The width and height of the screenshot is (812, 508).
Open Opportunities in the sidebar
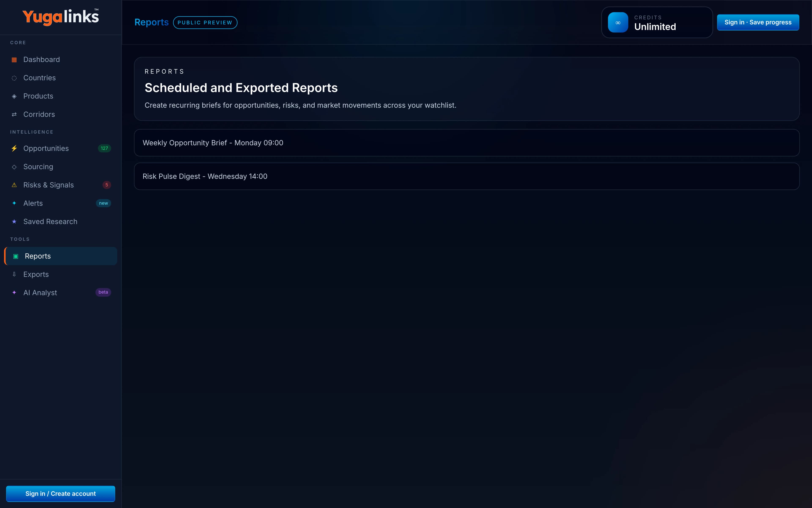coord(61,149)
